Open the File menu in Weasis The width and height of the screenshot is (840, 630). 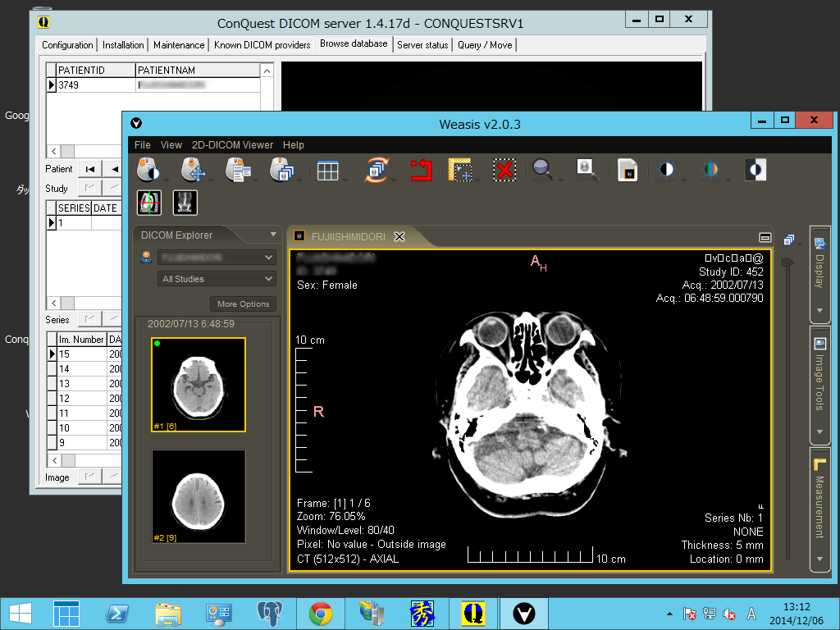pyautogui.click(x=143, y=145)
